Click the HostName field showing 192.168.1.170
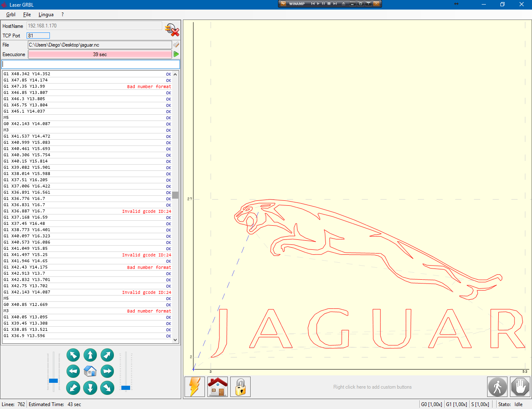This screenshot has width=532, height=409. coord(94,26)
